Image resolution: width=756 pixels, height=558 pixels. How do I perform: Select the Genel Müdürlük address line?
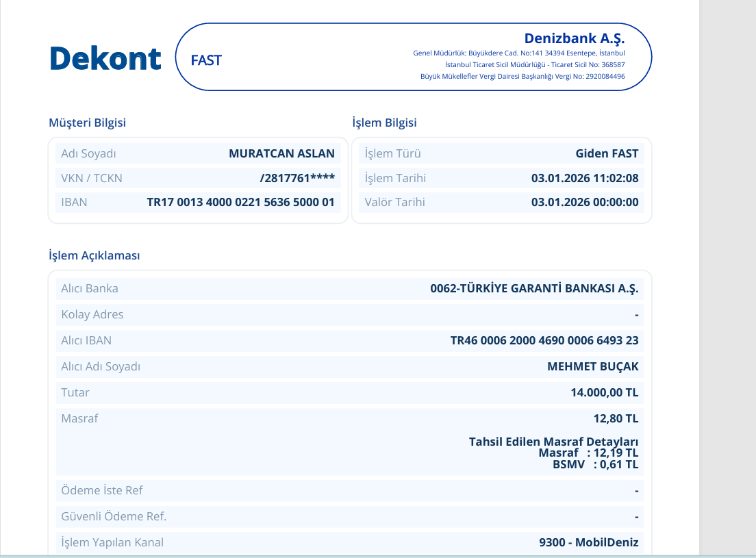pyautogui.click(x=519, y=53)
